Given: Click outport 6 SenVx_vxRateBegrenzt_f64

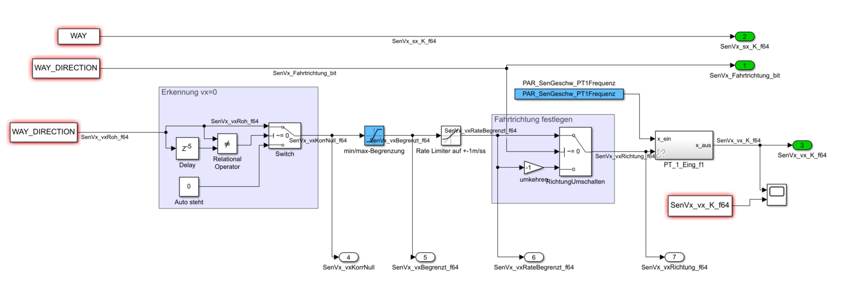Looking at the screenshot, I should (534, 257).
